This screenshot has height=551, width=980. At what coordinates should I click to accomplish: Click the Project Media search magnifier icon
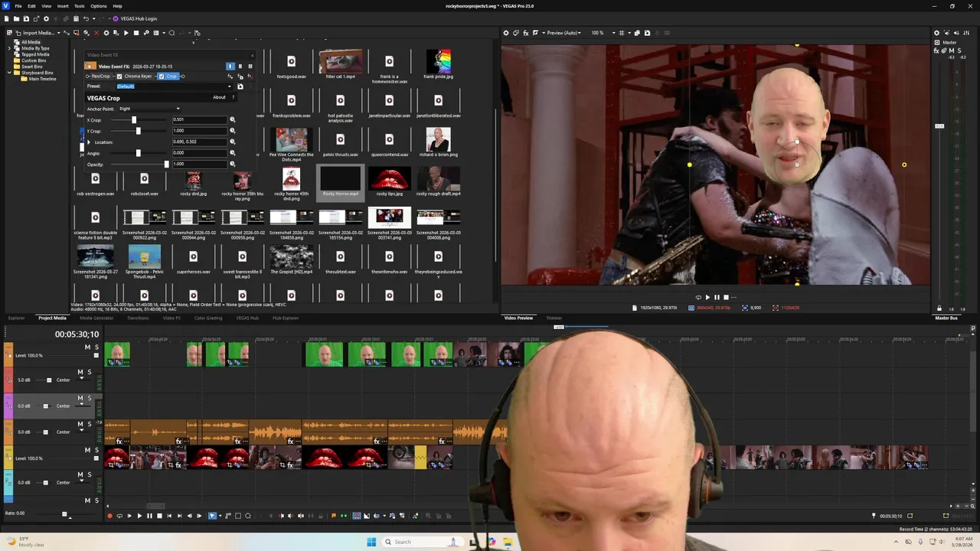(x=171, y=33)
